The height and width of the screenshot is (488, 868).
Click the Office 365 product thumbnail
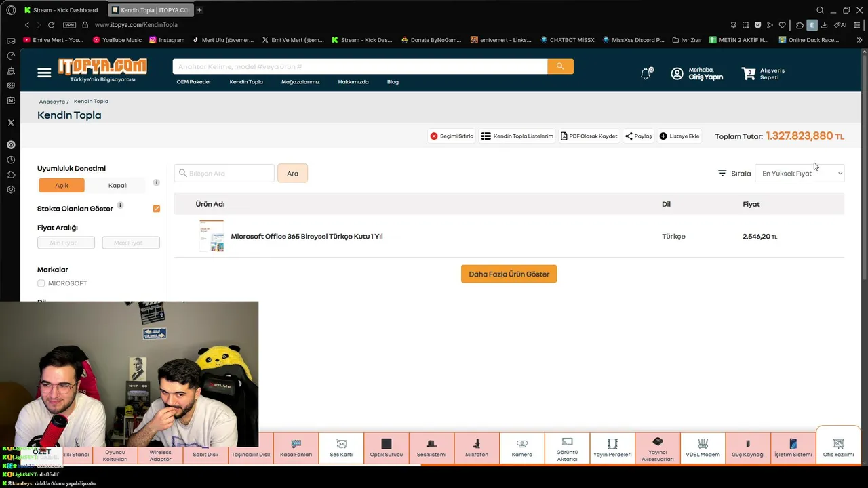tap(212, 236)
